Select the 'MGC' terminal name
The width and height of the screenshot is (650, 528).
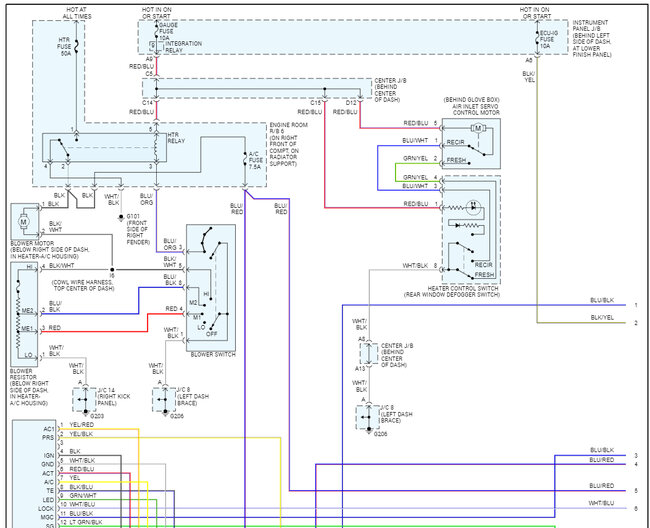[x=47, y=517]
